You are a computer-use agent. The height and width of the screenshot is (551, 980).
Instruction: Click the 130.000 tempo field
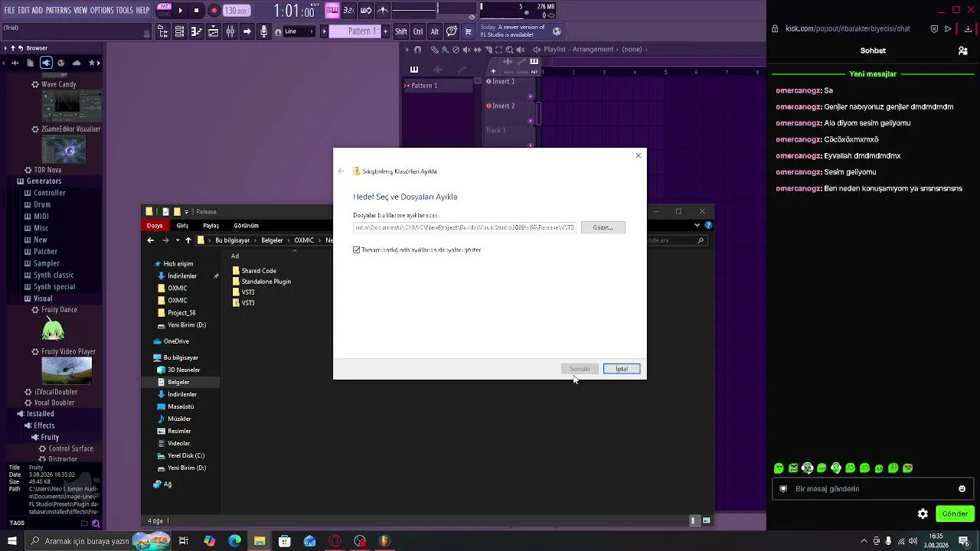(236, 11)
